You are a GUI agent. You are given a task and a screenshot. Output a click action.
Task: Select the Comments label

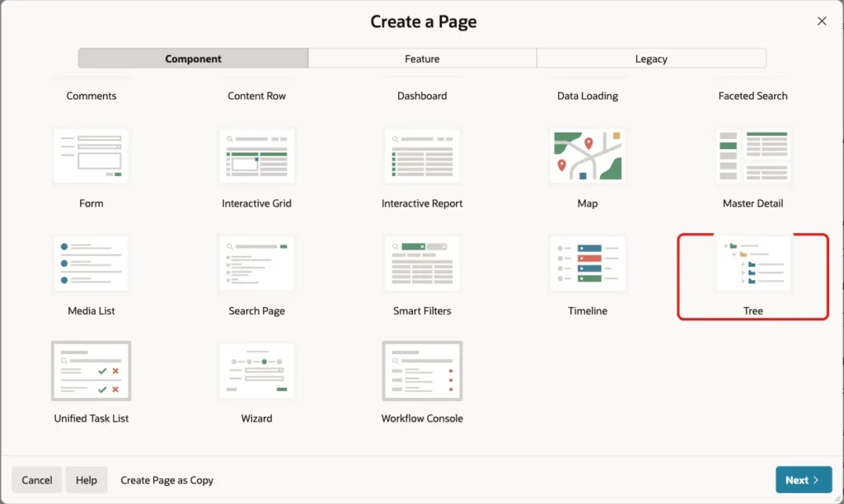tap(91, 96)
